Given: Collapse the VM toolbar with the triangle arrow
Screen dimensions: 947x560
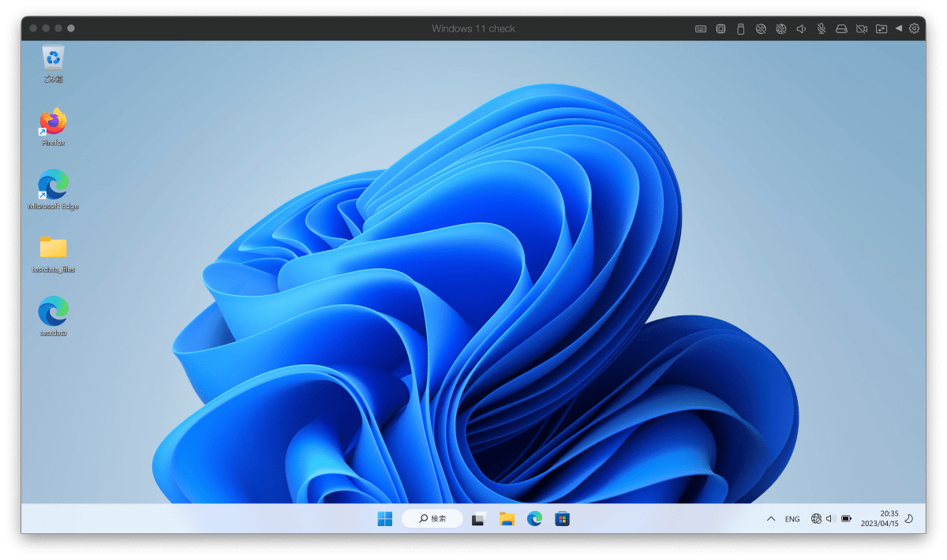Looking at the screenshot, I should pos(898,28).
